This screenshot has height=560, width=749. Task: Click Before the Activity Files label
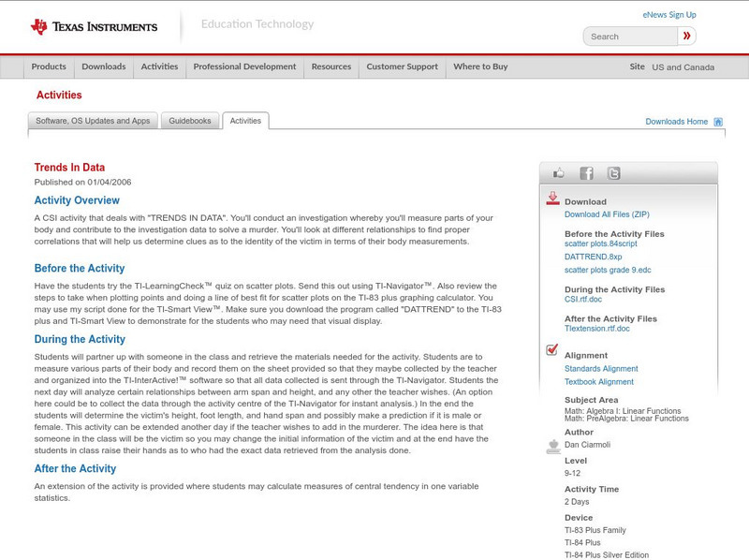[x=614, y=234]
